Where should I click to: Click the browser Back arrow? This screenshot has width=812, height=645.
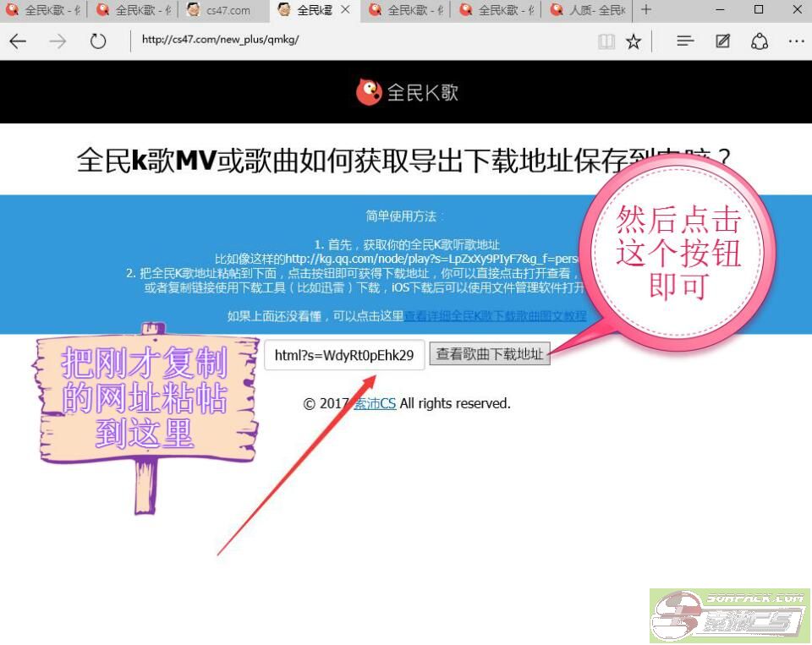(x=17, y=41)
